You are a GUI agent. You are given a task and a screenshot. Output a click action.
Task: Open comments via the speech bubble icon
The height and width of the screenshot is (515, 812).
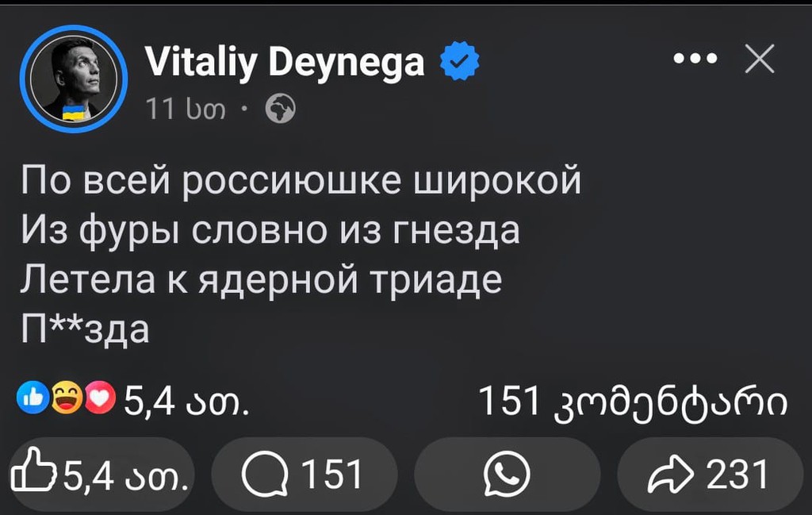click(x=266, y=475)
